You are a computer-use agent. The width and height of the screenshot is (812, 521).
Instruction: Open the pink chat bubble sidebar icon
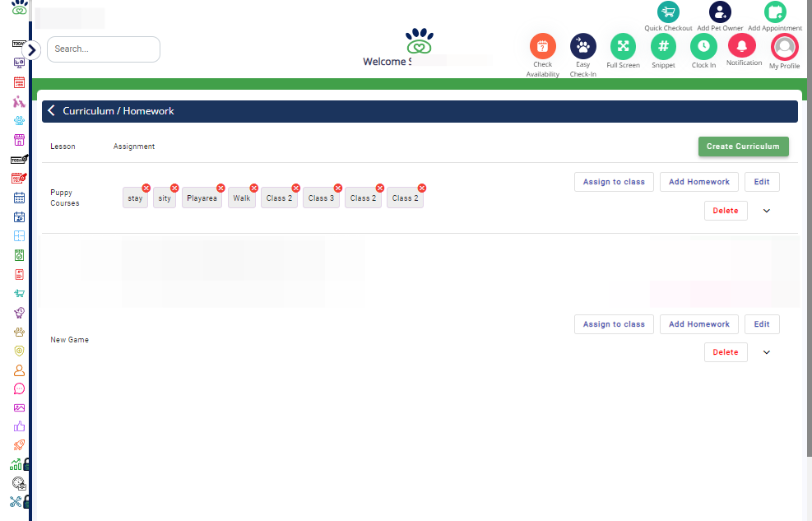[19, 389]
